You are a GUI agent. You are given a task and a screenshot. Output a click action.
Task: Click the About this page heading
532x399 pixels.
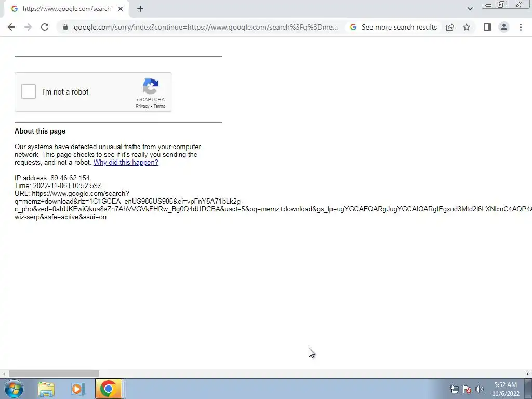click(40, 131)
